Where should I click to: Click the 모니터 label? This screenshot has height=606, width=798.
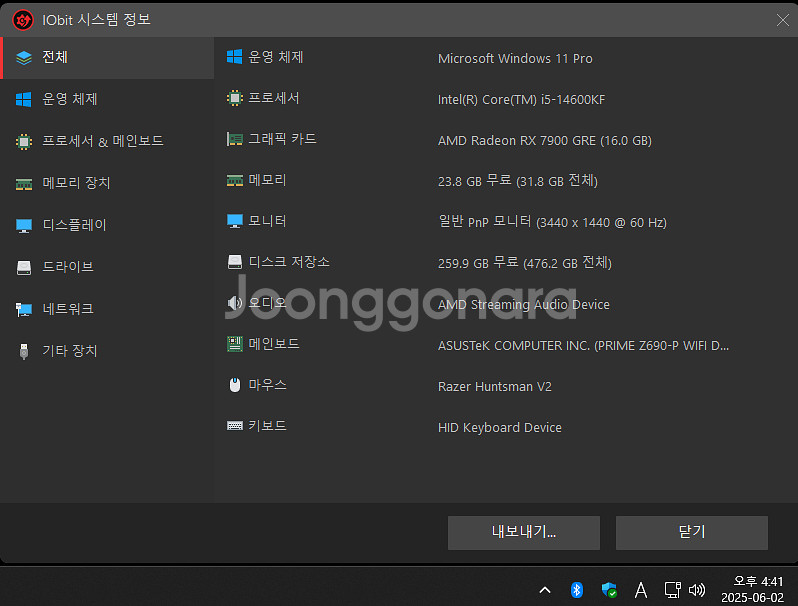click(267, 221)
